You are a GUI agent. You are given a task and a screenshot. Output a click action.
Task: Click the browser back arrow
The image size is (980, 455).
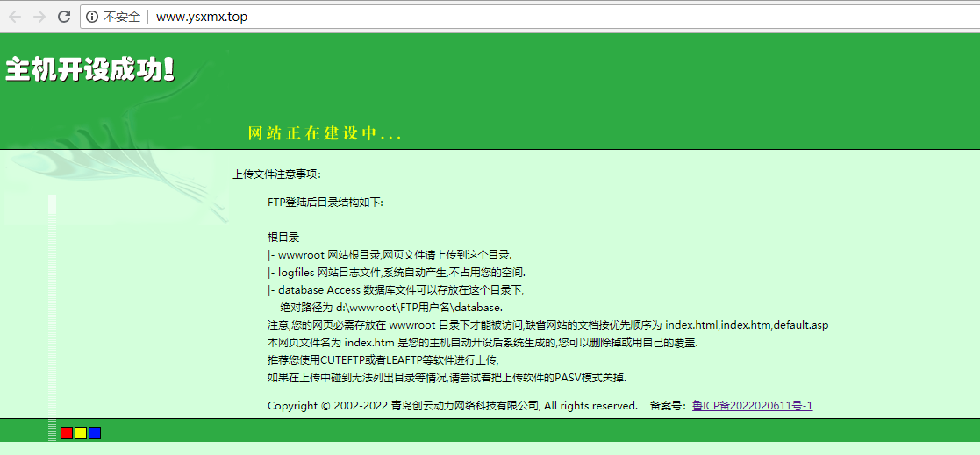pos(15,17)
